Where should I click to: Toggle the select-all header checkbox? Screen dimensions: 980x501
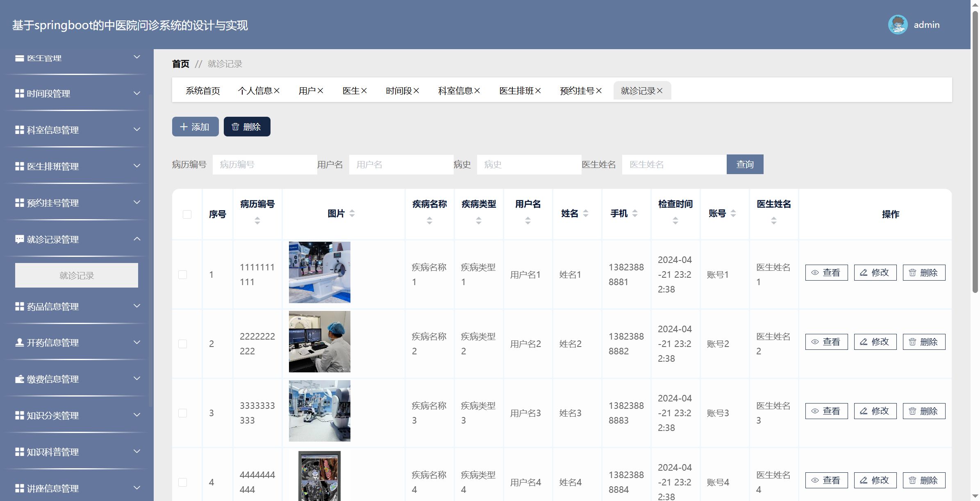tap(187, 214)
